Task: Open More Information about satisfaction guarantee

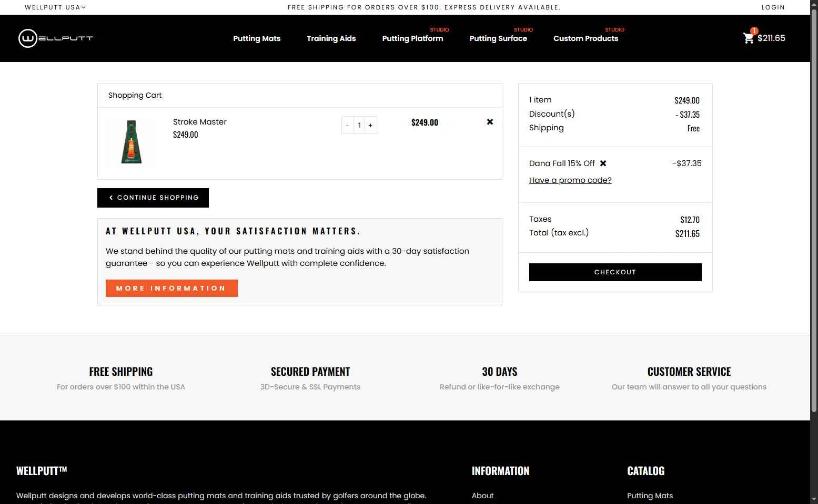Action: coord(171,288)
